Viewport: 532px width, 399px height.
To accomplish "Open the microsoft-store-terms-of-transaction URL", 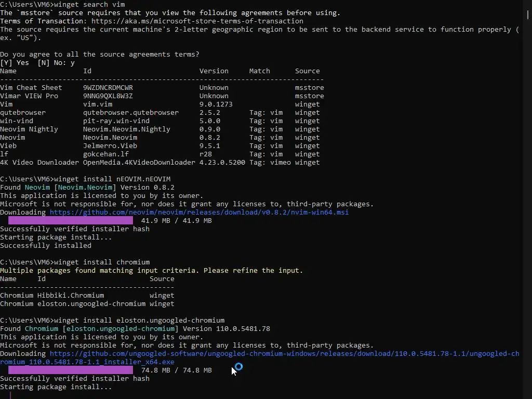I will [x=197, y=21].
